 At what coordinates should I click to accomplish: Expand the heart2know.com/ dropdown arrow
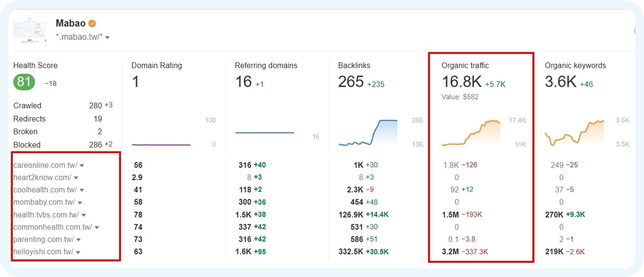[76, 178]
